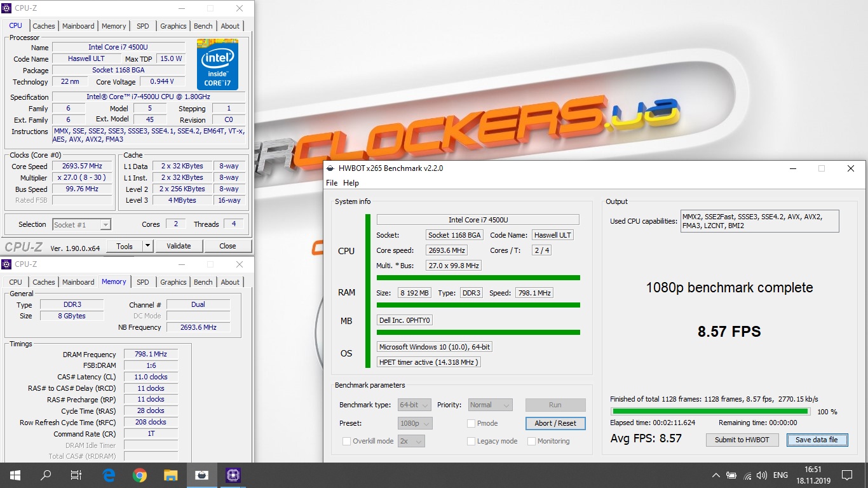The width and height of the screenshot is (868, 488).
Task: Open Bench tab in lower CPU-Z window
Action: pos(203,282)
